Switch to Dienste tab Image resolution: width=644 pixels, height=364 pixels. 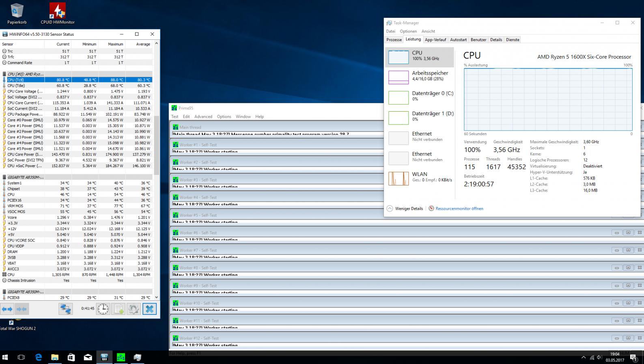(x=513, y=40)
